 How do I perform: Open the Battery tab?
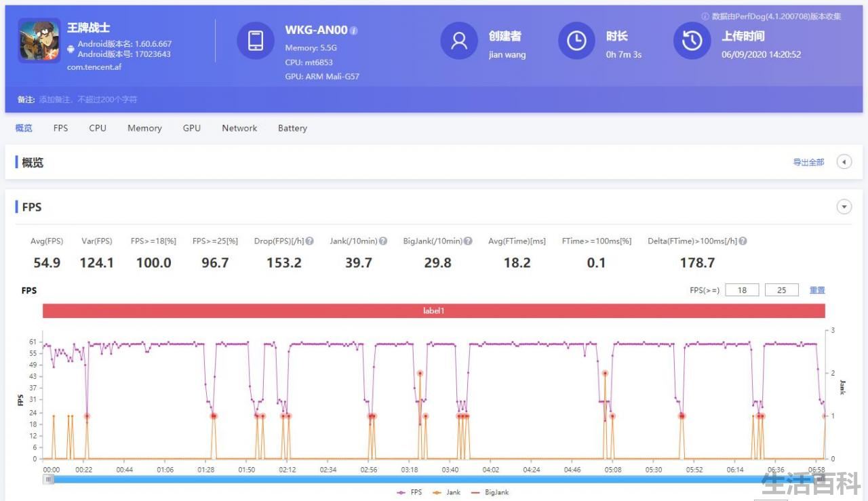tap(292, 128)
